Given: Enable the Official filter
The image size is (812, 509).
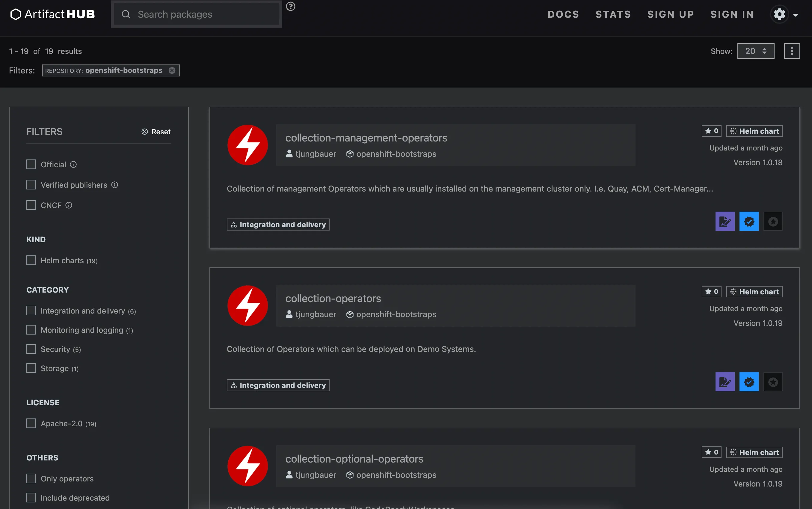Looking at the screenshot, I should (x=31, y=164).
